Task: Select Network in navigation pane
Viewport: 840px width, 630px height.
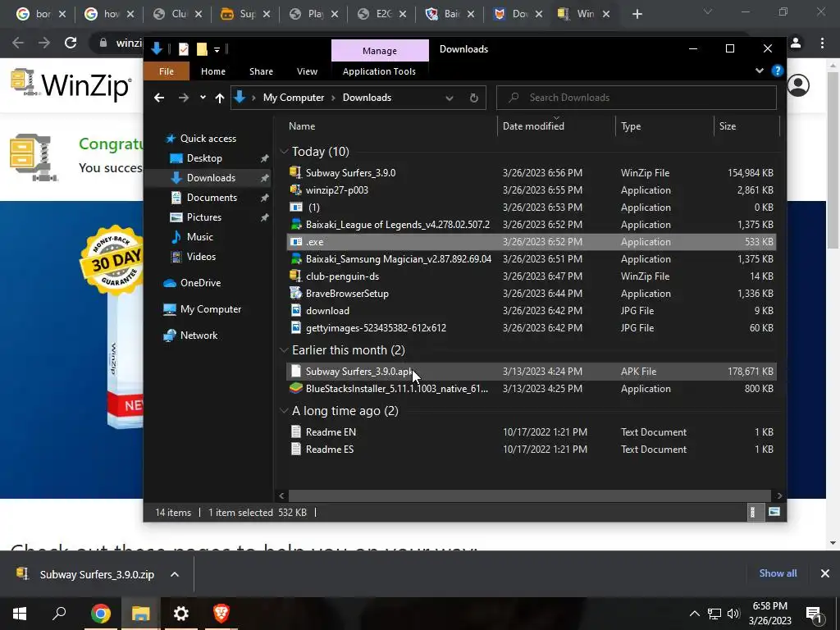Action: click(199, 336)
